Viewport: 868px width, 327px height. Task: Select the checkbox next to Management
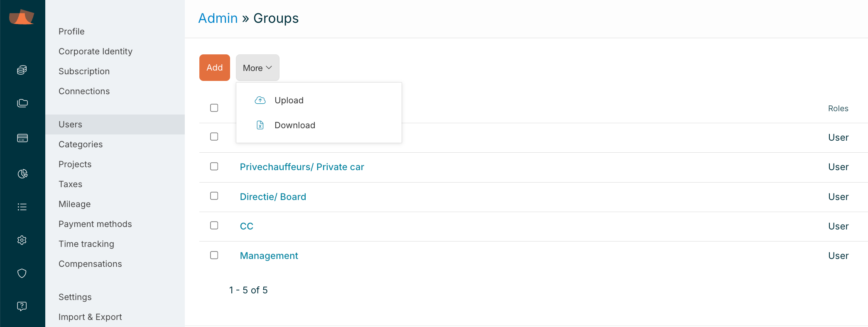coord(214,255)
